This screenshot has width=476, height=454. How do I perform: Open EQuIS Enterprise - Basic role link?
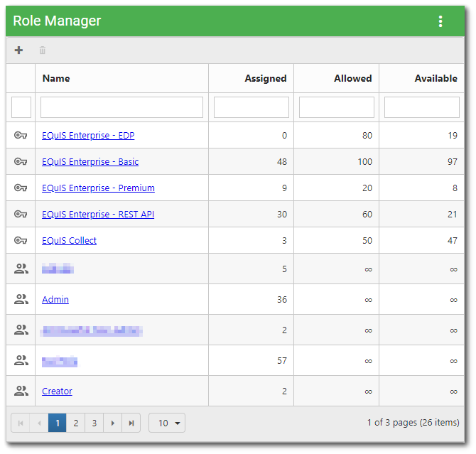tap(90, 161)
